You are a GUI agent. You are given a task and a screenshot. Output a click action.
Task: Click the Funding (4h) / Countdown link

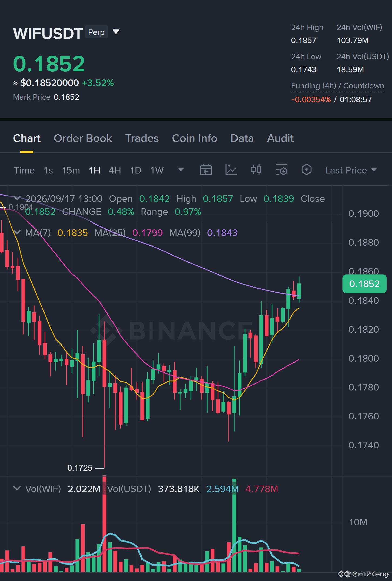point(337,86)
